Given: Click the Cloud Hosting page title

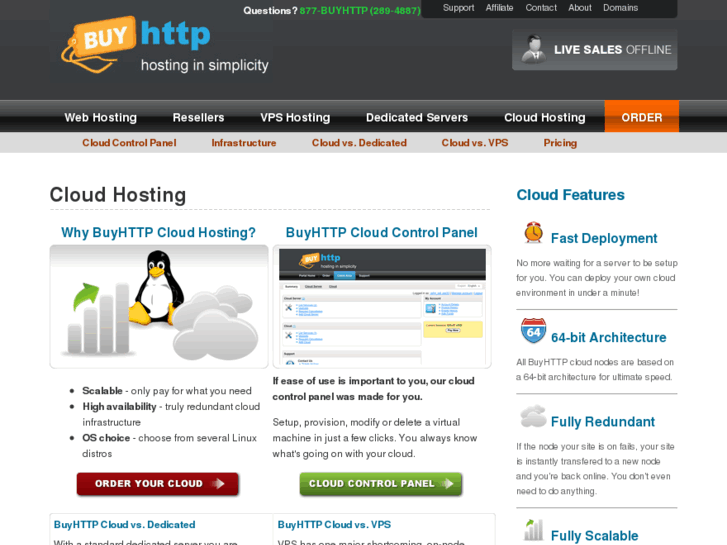Looking at the screenshot, I should click(x=118, y=195).
